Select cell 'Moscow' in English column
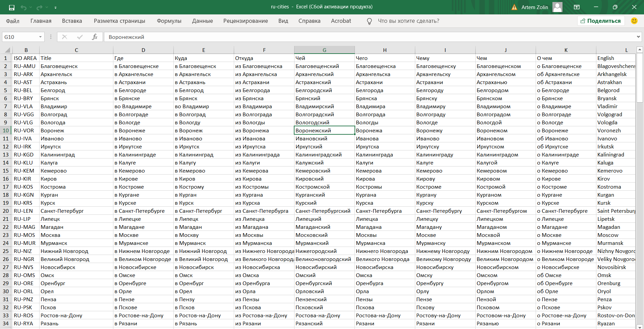This screenshot has width=644, height=329. tap(616, 235)
